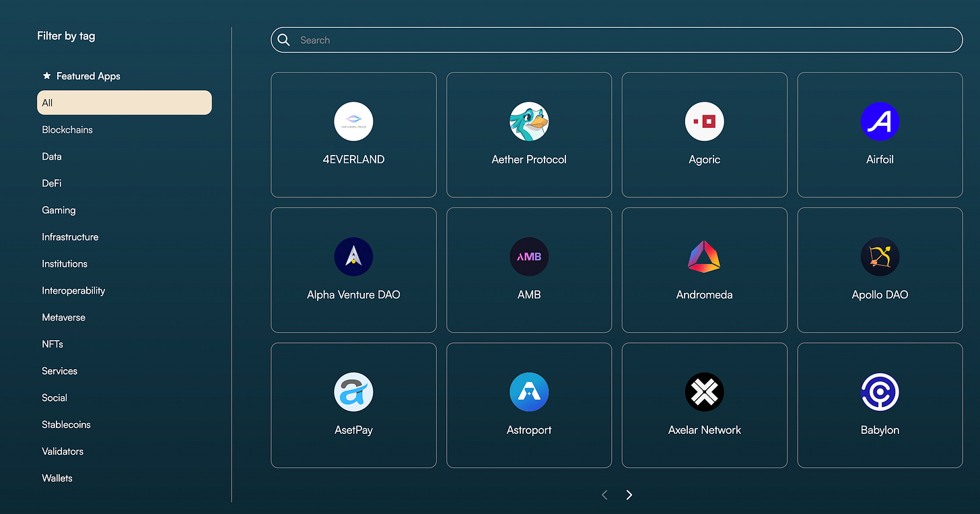Click the Axelar Network name text
This screenshot has width=980, height=514.
[705, 430]
